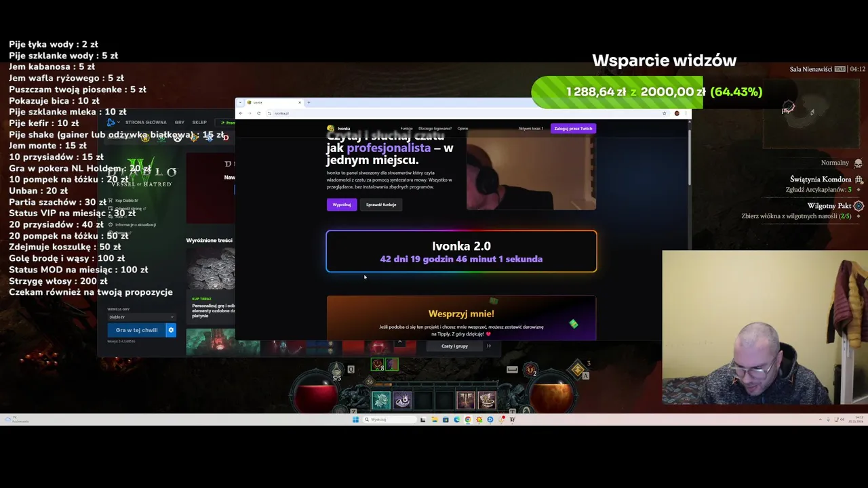Image resolution: width=868 pixels, height=488 pixels.
Task: Click the Wilgotny Pakt quest entry
Action: point(803,211)
